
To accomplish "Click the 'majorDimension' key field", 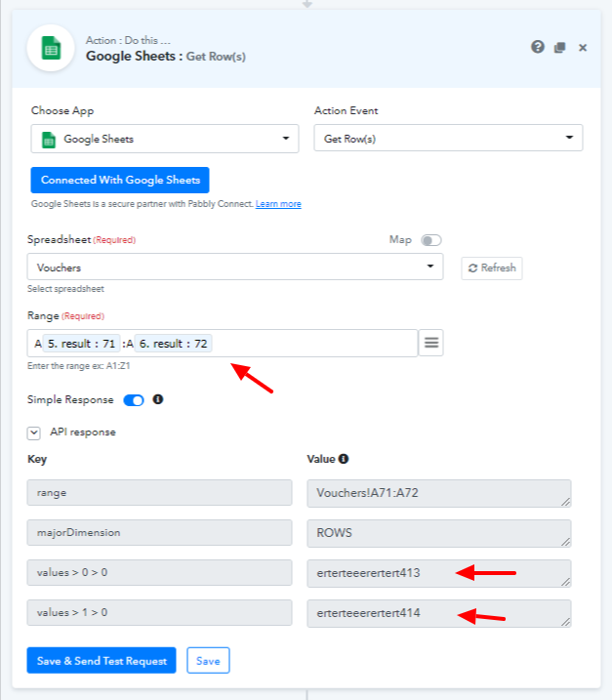I will (159, 532).
